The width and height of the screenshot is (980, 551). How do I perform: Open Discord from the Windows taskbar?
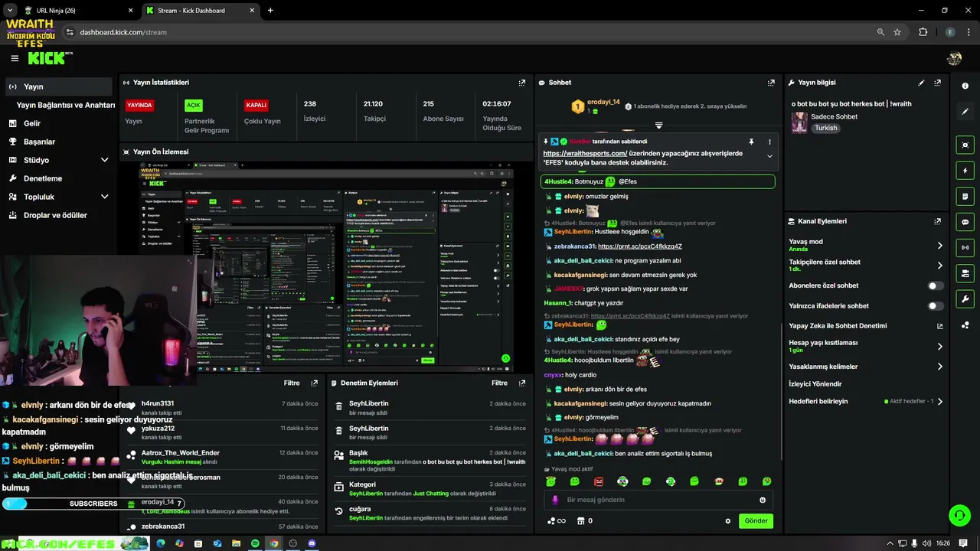click(312, 543)
